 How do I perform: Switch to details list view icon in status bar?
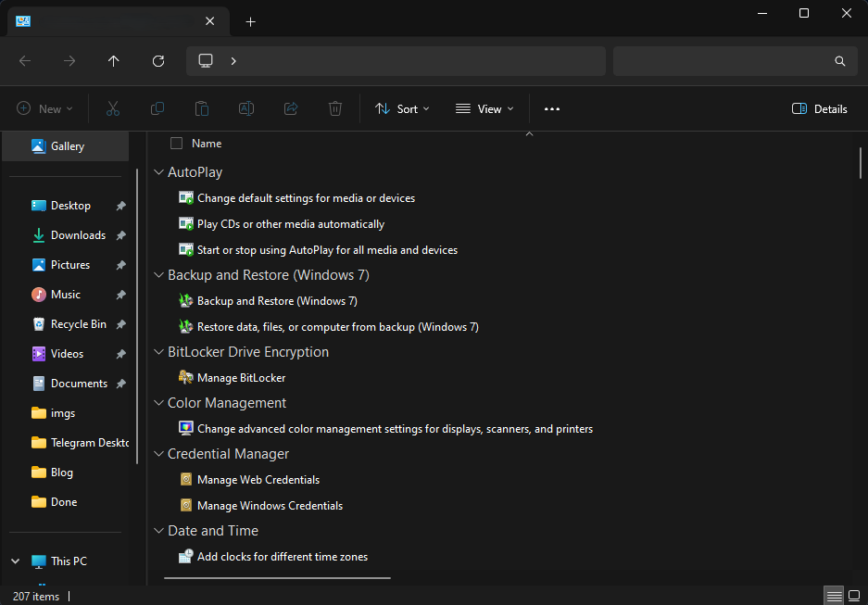tap(834, 596)
